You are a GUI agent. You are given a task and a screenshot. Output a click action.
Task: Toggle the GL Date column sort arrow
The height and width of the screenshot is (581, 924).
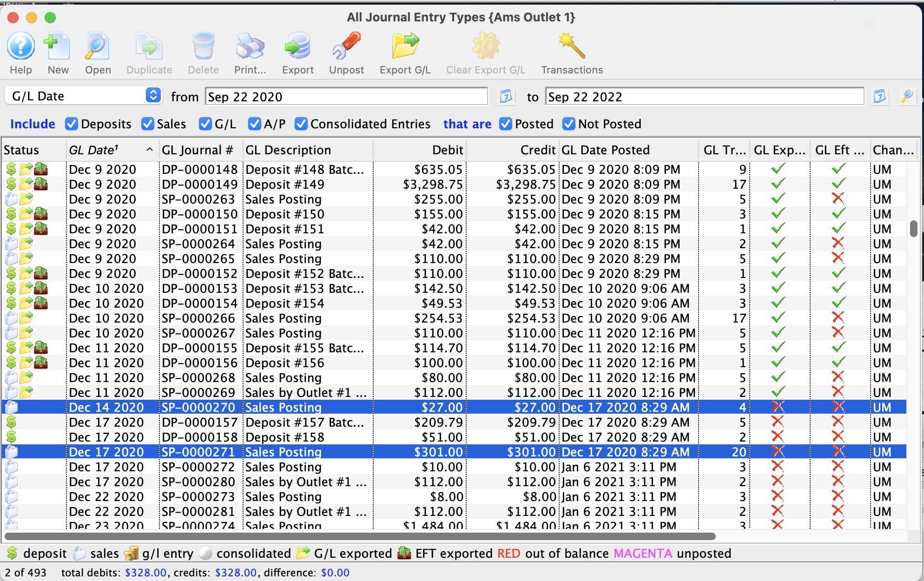click(x=150, y=150)
